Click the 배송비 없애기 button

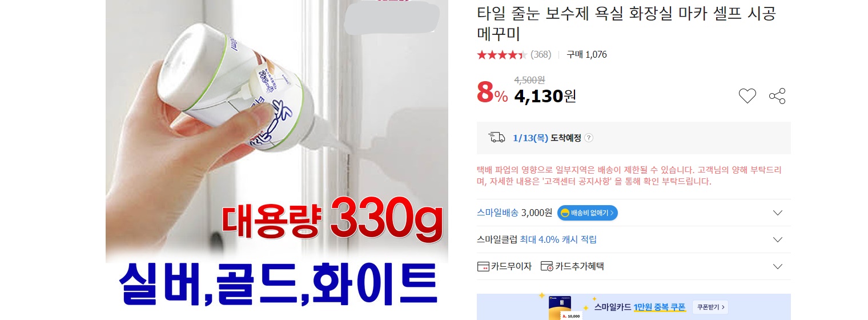point(588,213)
